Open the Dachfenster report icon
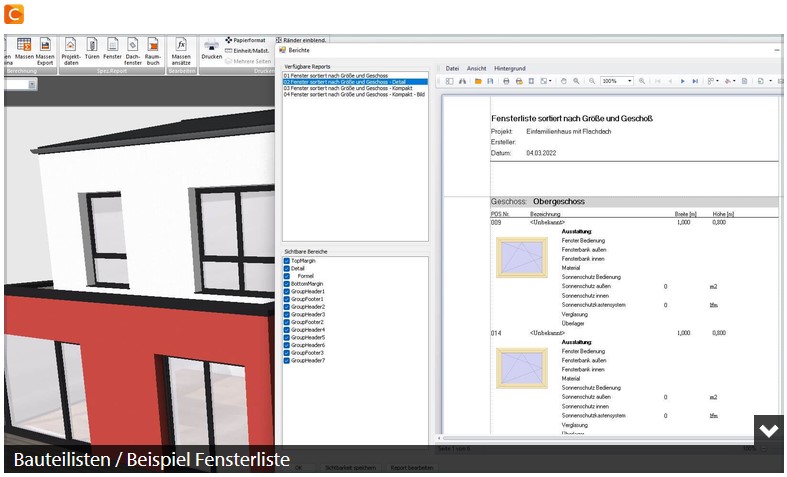This screenshot has height=477, width=787. pyautogui.click(x=133, y=44)
